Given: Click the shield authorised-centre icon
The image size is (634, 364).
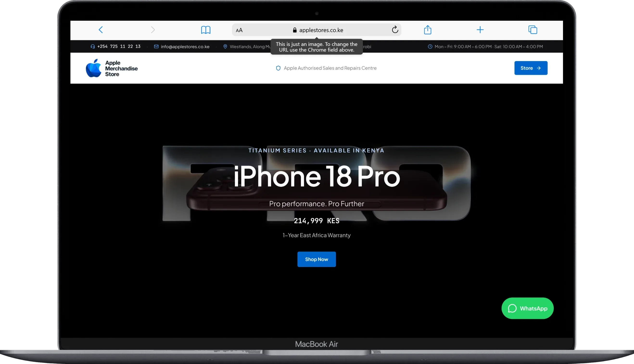Looking at the screenshot, I should click(278, 68).
